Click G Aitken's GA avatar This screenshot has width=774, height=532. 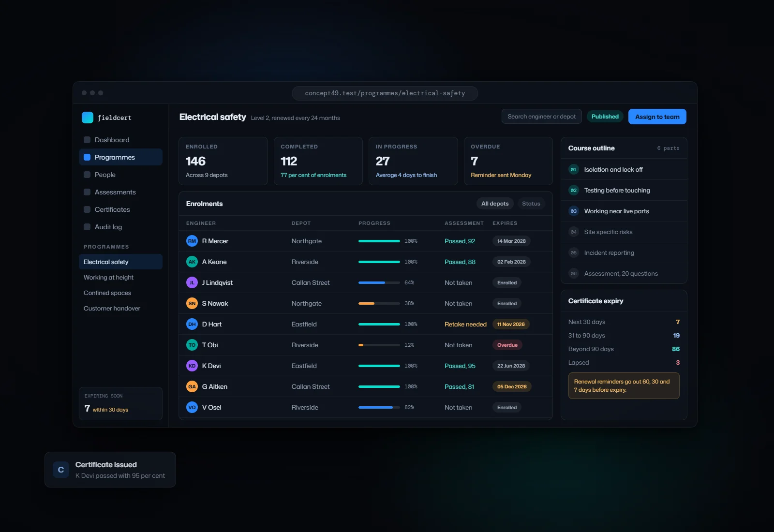tap(192, 386)
